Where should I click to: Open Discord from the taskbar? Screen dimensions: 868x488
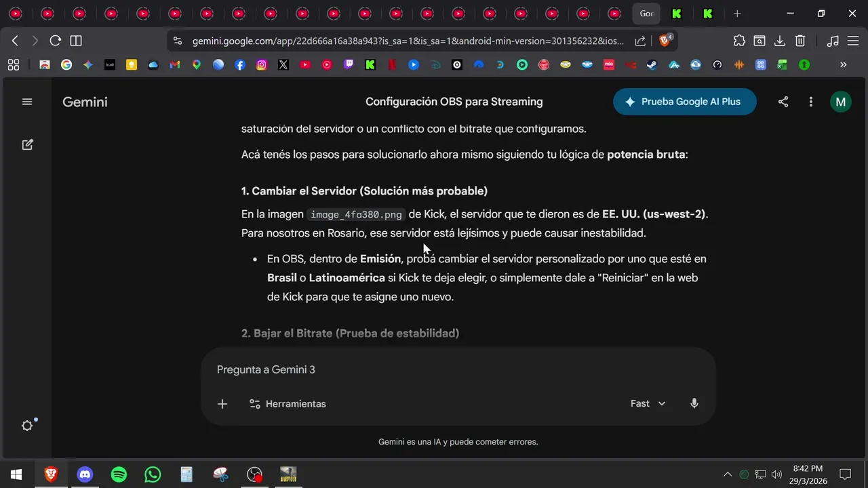pyautogui.click(x=85, y=474)
